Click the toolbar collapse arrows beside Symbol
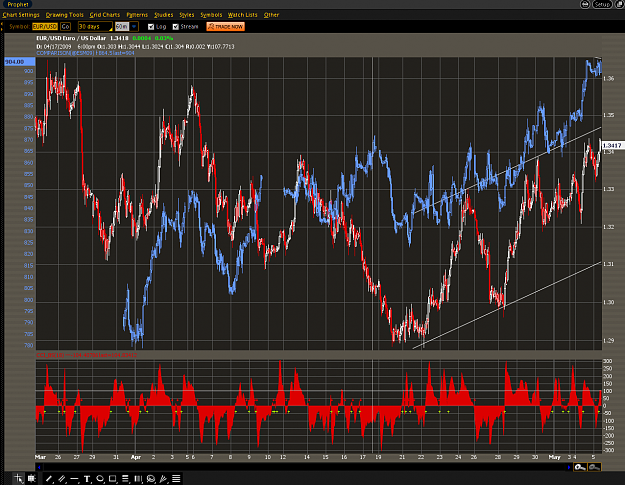This screenshot has width=625, height=485. click(x=2, y=27)
